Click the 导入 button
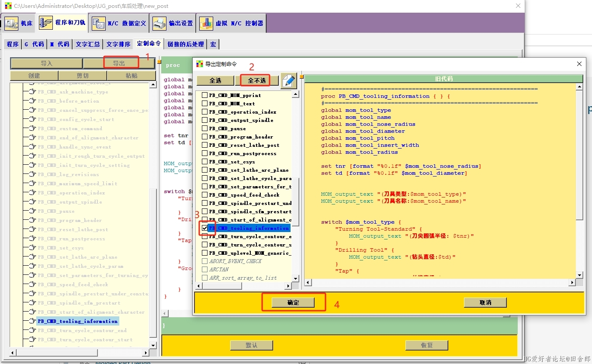This screenshot has height=364, width=592. (47, 63)
